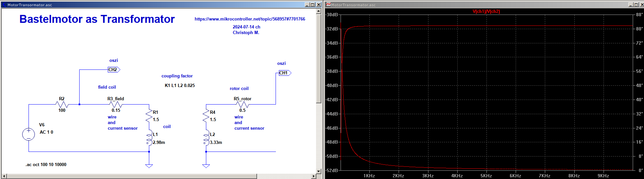Select the K1 L1 L2 coupling directive

click(x=180, y=86)
